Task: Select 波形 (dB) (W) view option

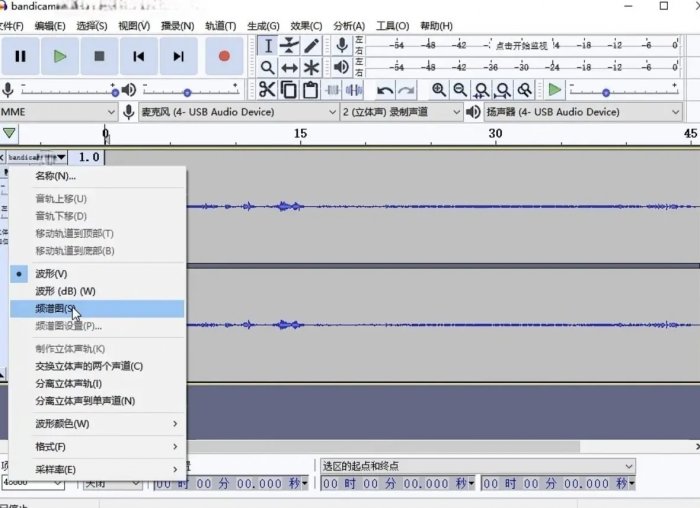Action: [x=65, y=291]
